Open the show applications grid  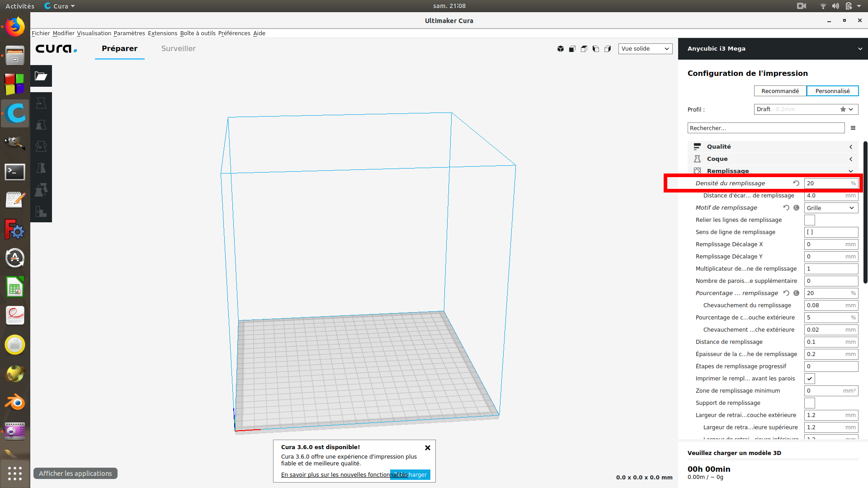[x=15, y=473]
